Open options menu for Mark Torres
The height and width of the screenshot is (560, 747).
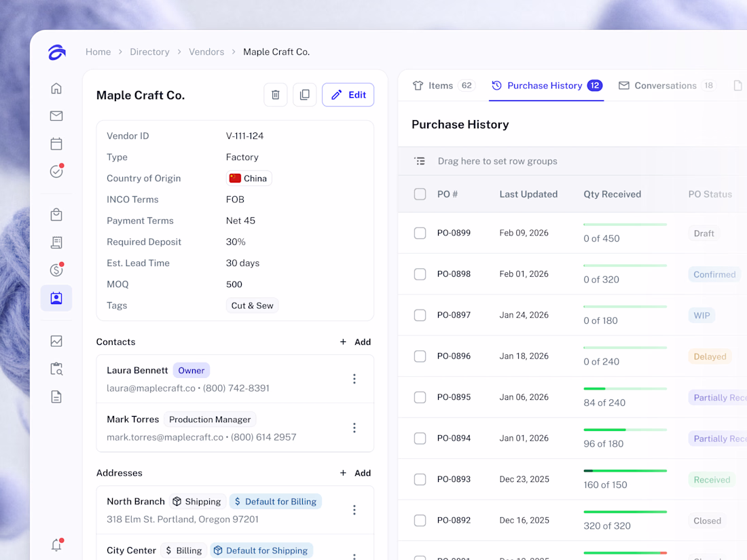coord(354,428)
